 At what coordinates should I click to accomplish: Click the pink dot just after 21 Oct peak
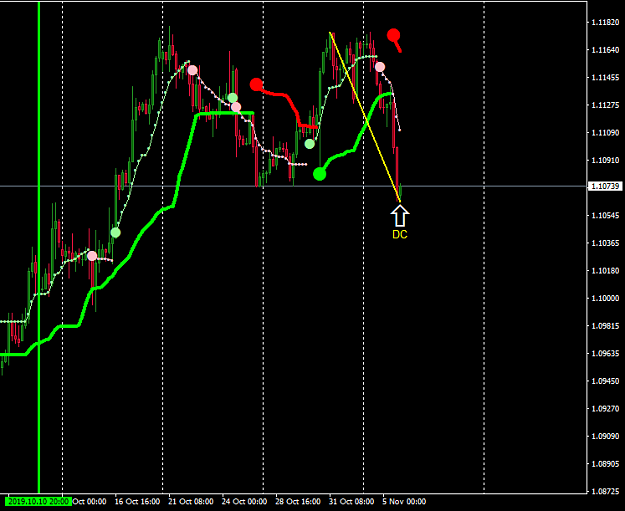pyautogui.click(x=192, y=70)
